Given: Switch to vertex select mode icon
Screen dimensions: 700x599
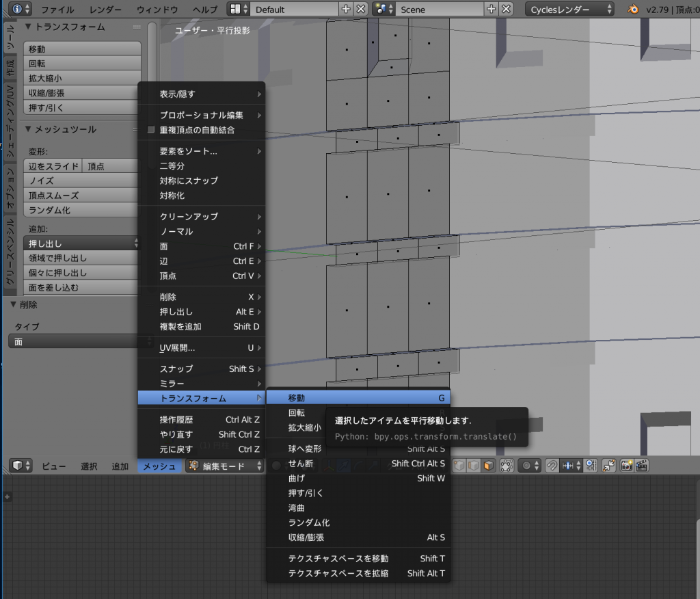Looking at the screenshot, I should coord(461,466).
